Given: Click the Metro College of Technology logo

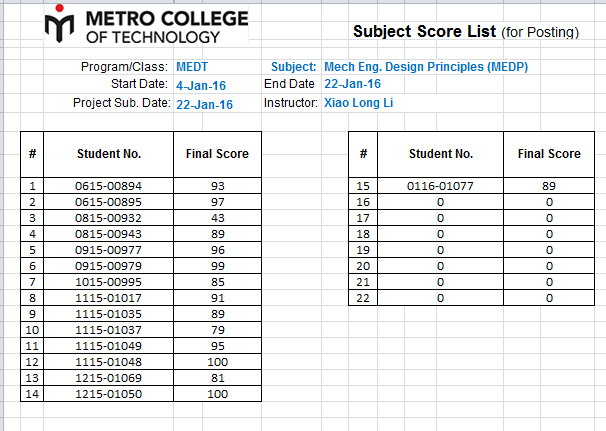Looking at the screenshot, I should pos(146,24).
